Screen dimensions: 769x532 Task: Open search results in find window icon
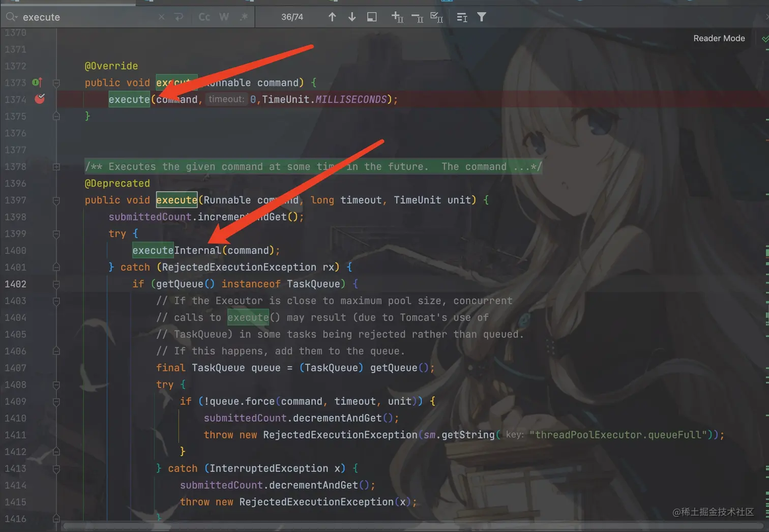pyautogui.click(x=372, y=17)
